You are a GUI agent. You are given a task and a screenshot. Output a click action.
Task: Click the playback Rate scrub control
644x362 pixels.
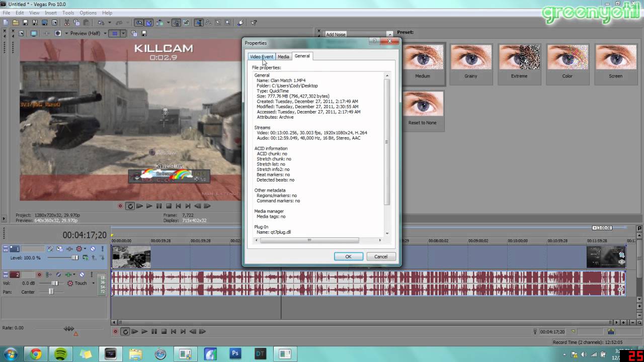(69, 329)
